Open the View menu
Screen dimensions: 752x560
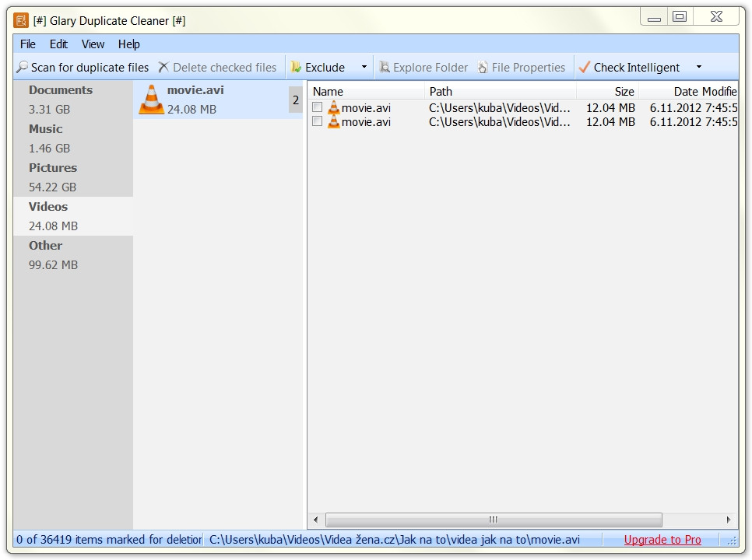[x=93, y=44]
